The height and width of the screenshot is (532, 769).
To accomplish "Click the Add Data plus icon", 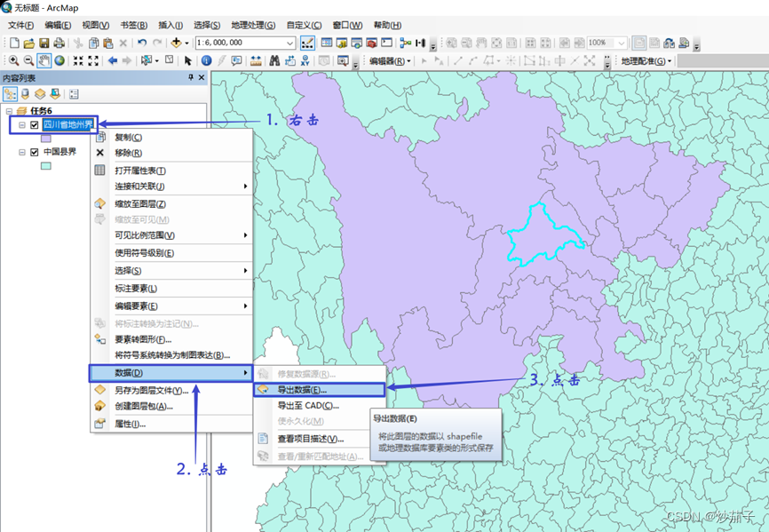I will [x=176, y=44].
